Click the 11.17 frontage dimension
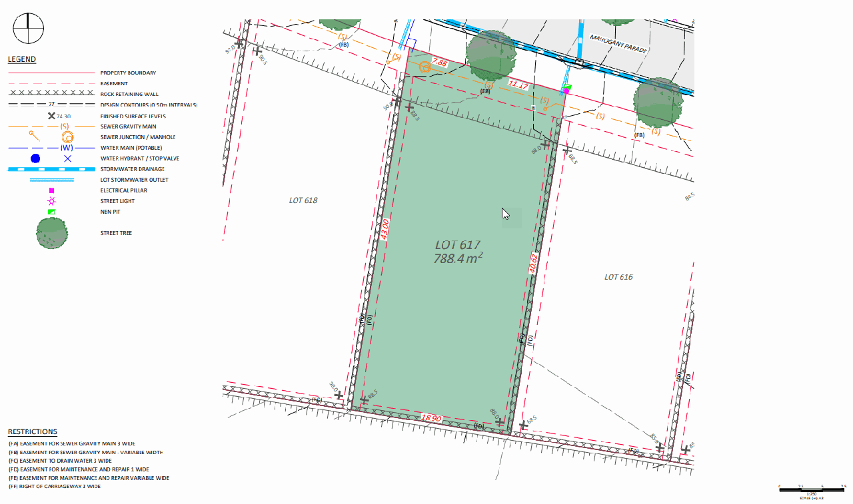The image size is (853, 504). coord(518,85)
